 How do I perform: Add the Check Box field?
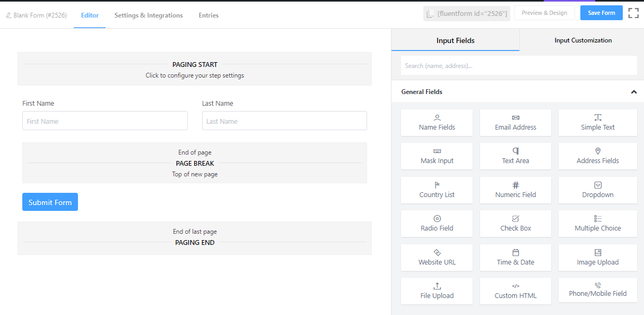(x=516, y=224)
